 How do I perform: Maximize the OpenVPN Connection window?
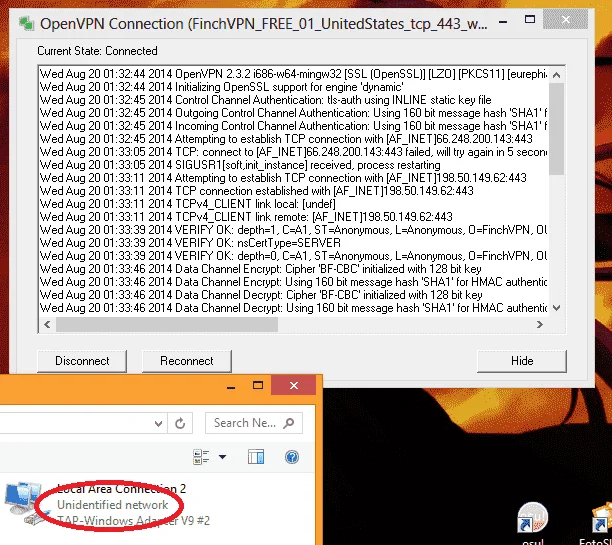tap(530, 20)
